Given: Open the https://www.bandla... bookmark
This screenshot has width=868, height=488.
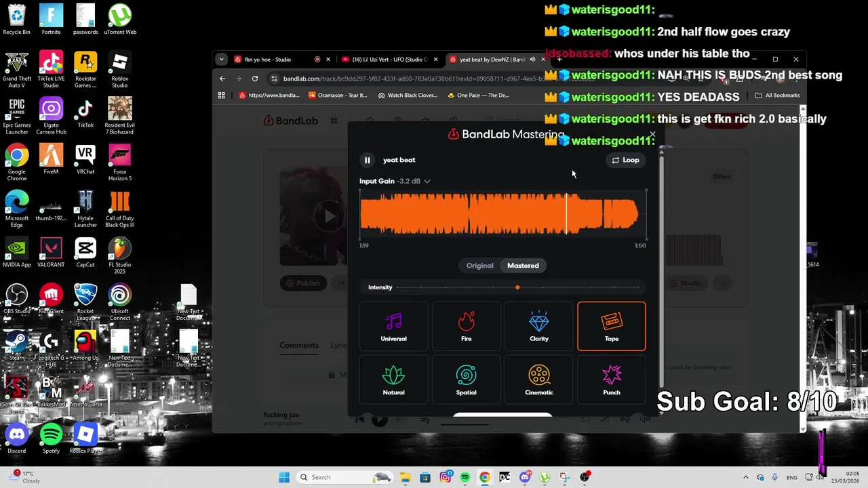Looking at the screenshot, I should [x=269, y=96].
